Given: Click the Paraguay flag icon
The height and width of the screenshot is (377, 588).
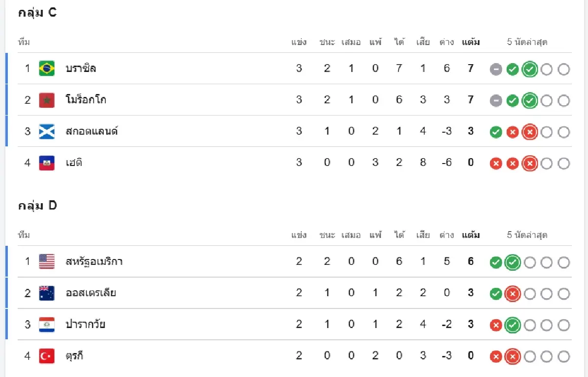Looking at the screenshot, I should (x=47, y=324).
